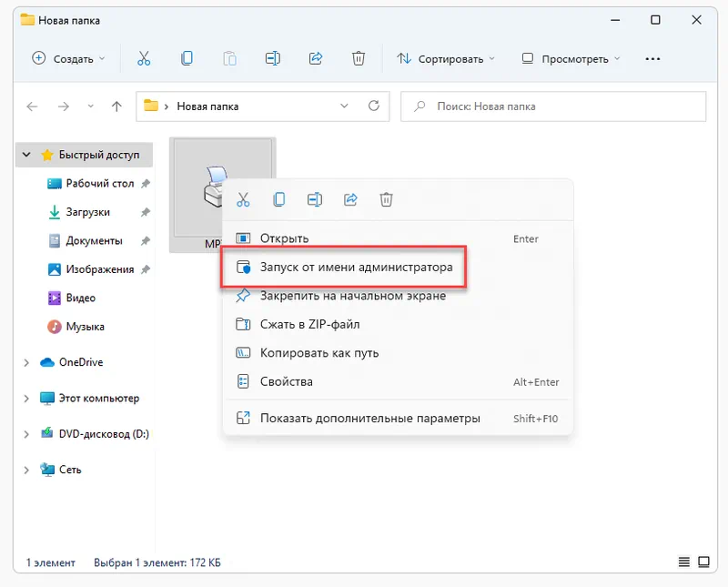Open the Сортировать dropdown
Image resolution: width=728 pixels, height=587 pixels.
[x=446, y=58]
